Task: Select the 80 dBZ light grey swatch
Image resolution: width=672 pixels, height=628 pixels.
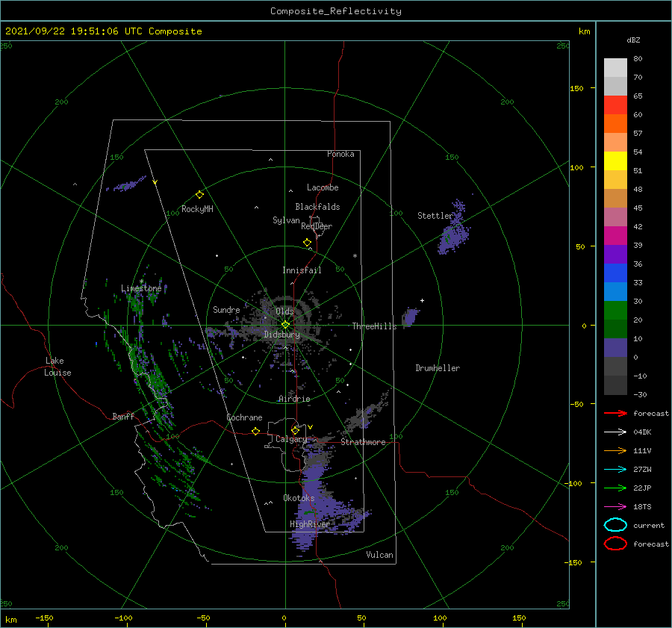Action: (615, 67)
